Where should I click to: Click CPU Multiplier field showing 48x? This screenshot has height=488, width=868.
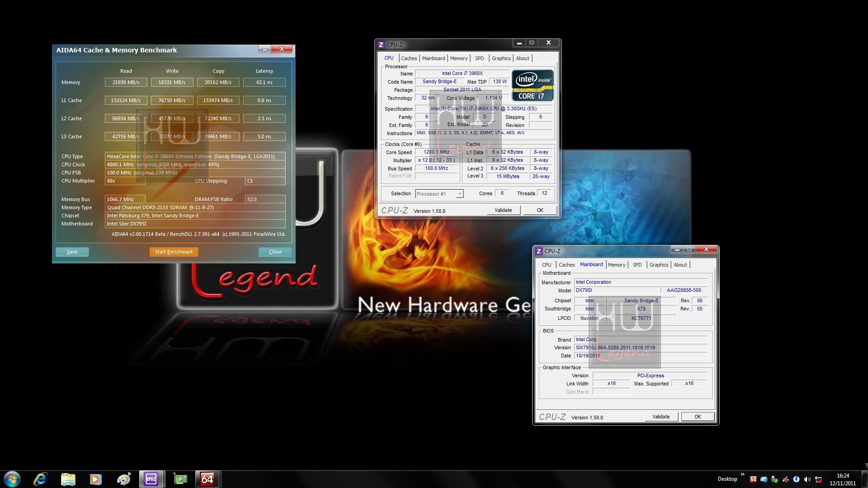click(125, 181)
